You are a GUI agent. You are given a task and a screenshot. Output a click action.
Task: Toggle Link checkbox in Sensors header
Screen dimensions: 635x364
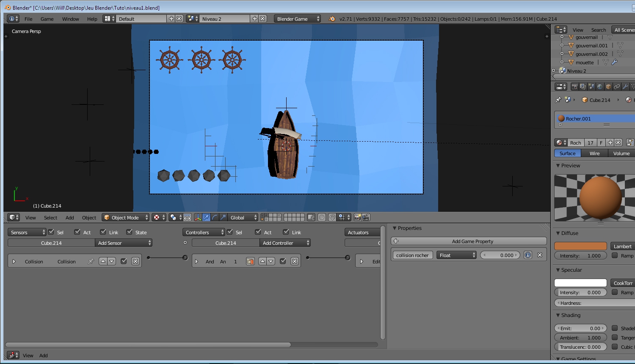[103, 232]
